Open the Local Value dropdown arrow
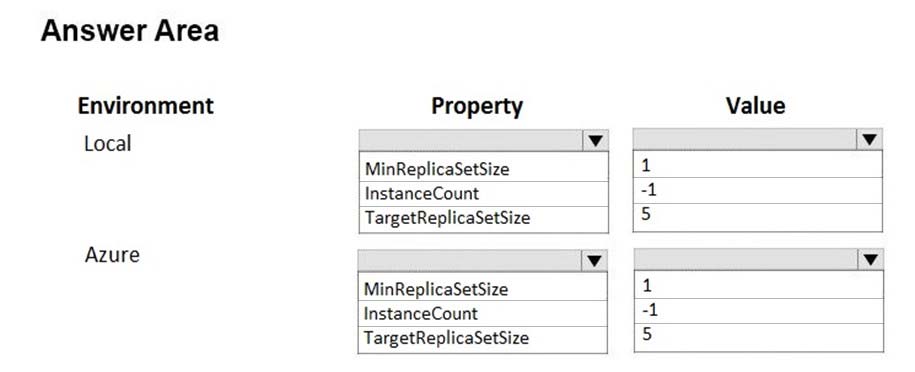The width and height of the screenshot is (915, 372). pyautogui.click(x=869, y=140)
